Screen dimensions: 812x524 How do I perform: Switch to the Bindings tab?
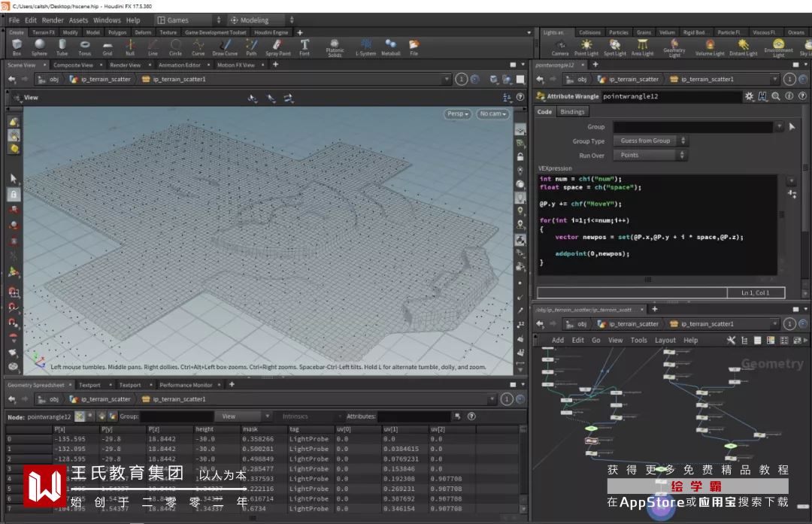tap(572, 112)
